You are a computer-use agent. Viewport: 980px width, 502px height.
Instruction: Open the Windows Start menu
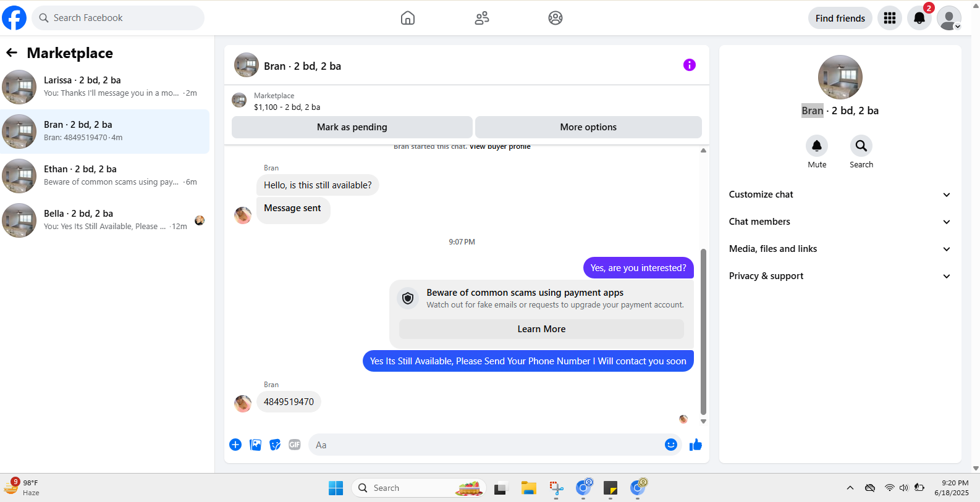[336, 488]
